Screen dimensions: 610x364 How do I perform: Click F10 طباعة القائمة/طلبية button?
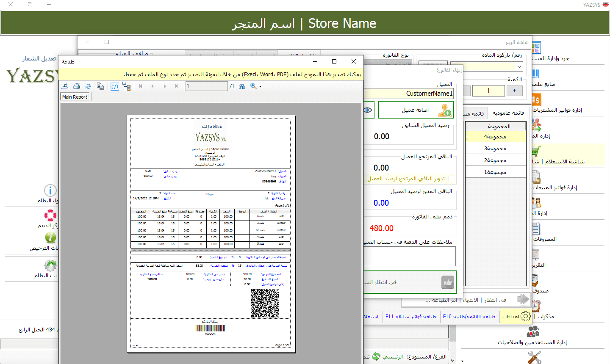click(469, 316)
